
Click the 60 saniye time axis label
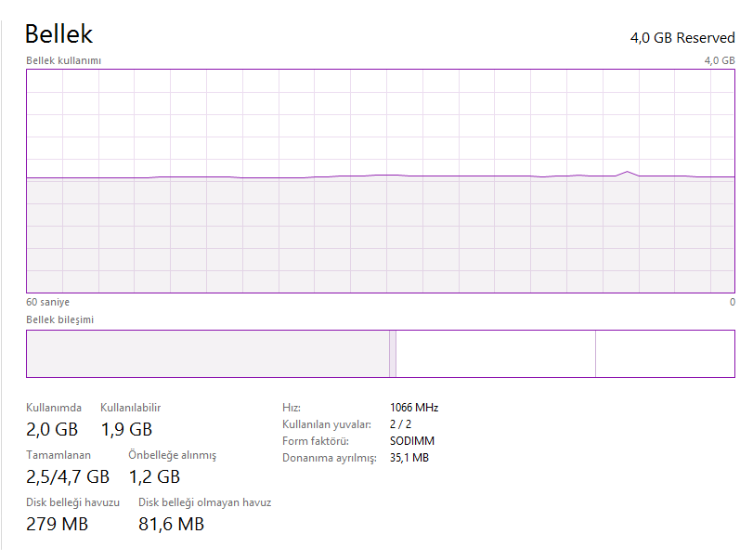[47, 302]
